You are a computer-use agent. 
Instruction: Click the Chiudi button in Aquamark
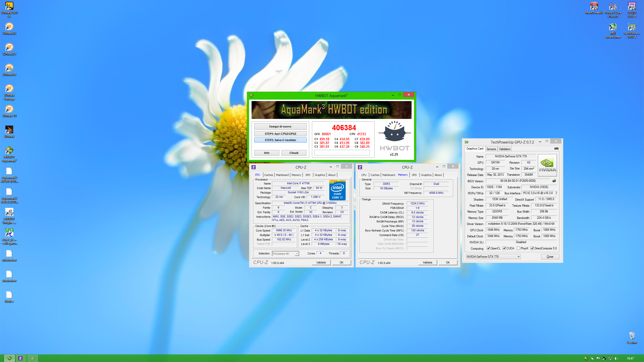[x=294, y=153]
